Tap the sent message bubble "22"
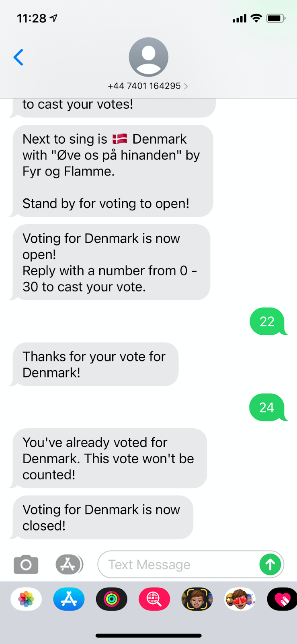 (x=267, y=322)
